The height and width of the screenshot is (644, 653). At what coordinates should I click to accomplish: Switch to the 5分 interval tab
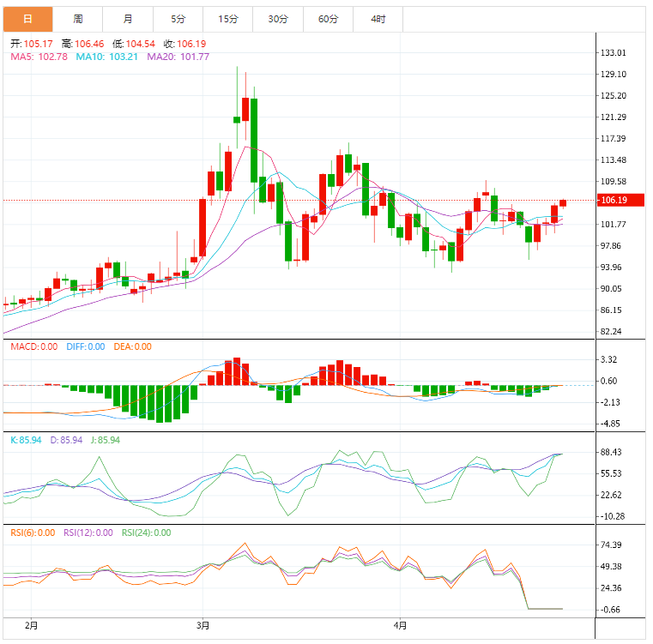click(x=178, y=19)
